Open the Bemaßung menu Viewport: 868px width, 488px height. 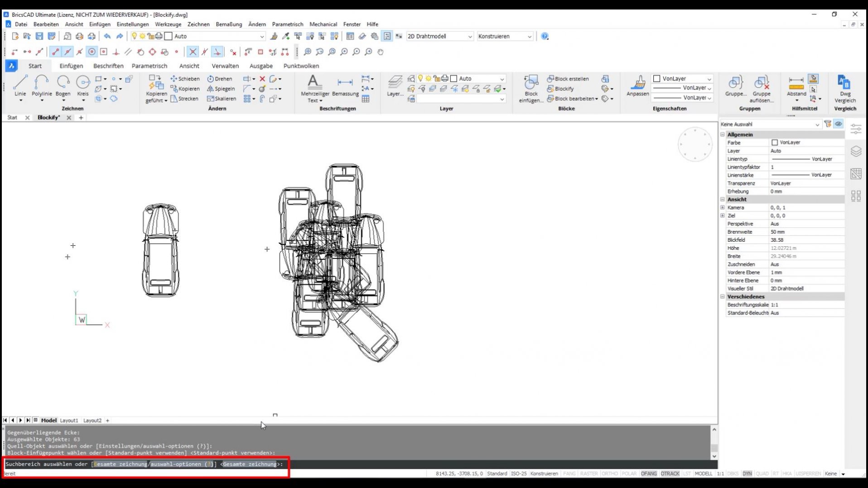coord(229,24)
